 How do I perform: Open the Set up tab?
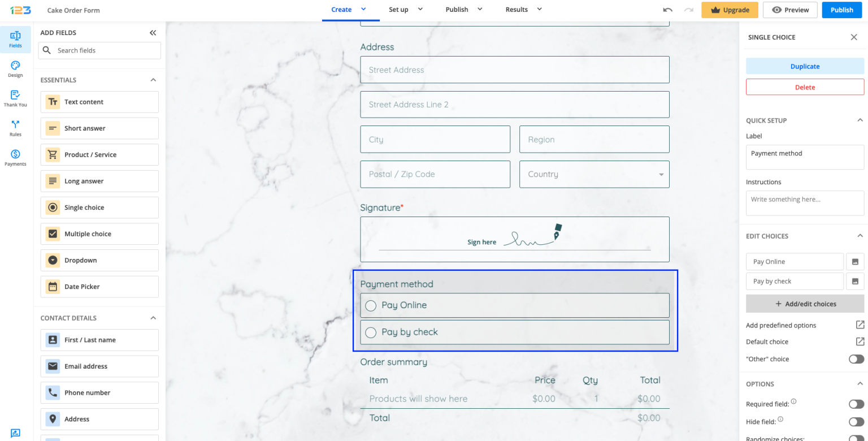pos(406,10)
